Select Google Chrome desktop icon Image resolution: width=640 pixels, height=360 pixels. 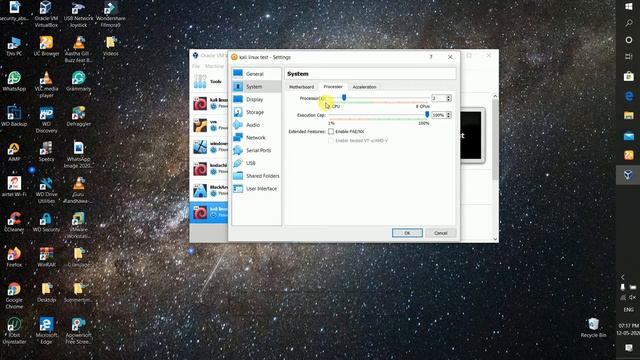pos(14,296)
